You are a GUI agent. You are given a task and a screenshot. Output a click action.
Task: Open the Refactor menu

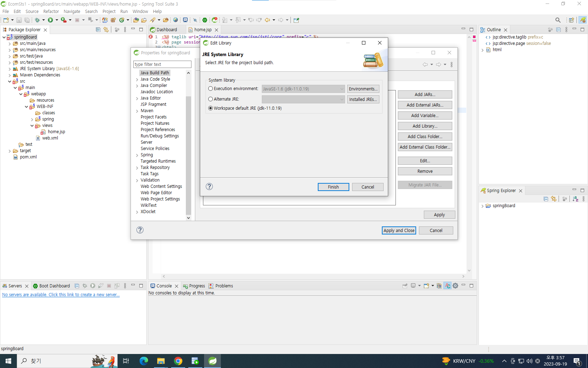51,12
